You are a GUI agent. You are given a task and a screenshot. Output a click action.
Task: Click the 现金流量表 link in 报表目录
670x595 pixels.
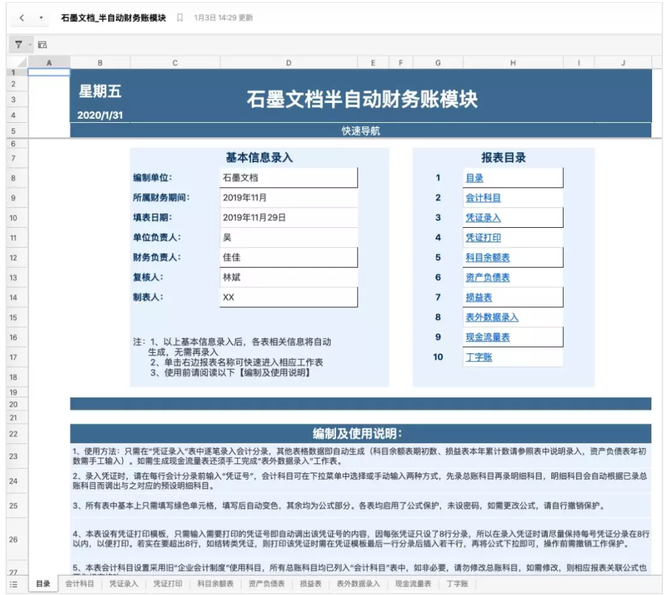point(487,337)
